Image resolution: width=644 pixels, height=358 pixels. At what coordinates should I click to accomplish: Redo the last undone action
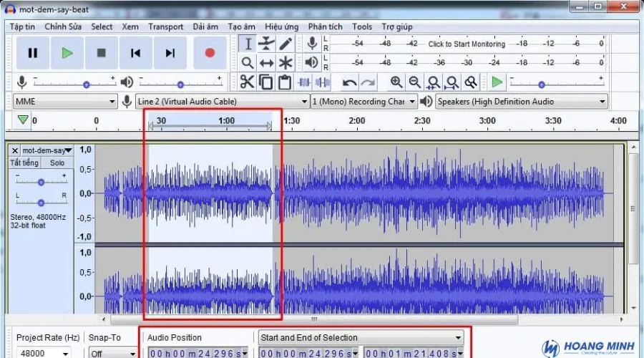click(368, 82)
